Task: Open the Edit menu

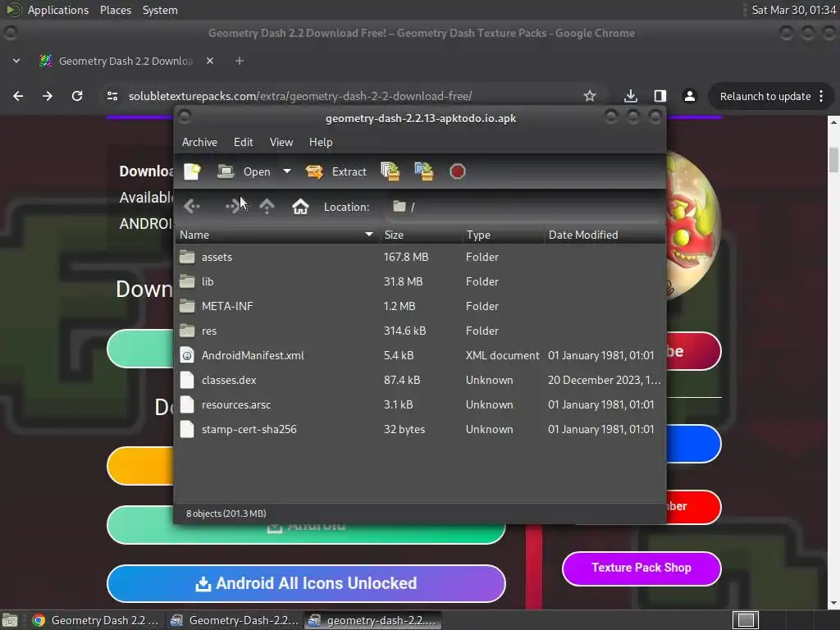Action: pos(243,142)
